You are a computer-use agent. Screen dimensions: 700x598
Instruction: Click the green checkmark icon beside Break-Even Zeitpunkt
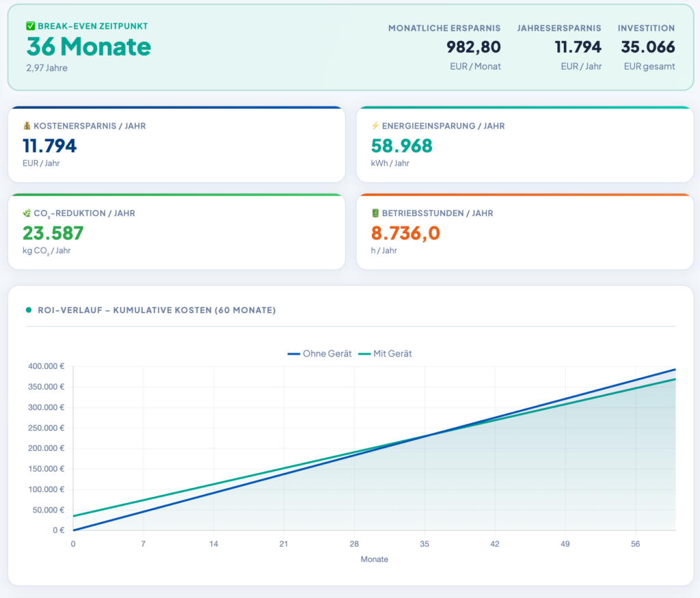tap(31, 27)
